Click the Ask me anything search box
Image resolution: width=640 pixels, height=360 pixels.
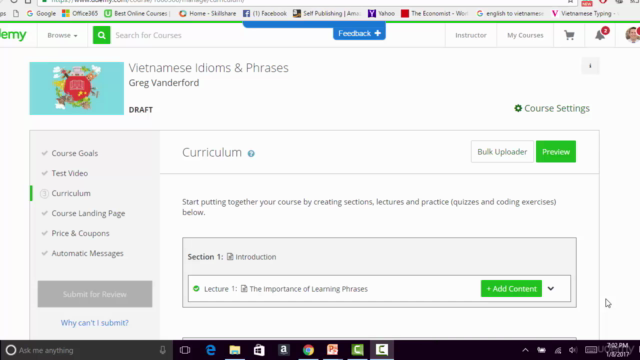point(86,350)
